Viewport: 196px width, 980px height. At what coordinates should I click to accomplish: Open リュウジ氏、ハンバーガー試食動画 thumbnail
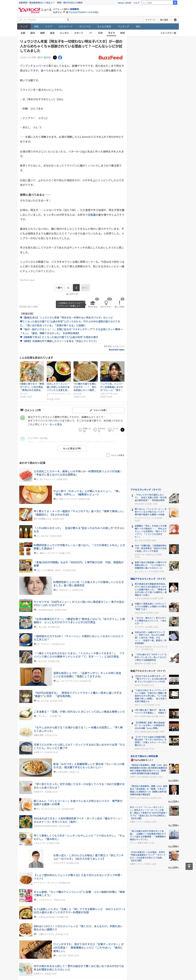pos(112,371)
